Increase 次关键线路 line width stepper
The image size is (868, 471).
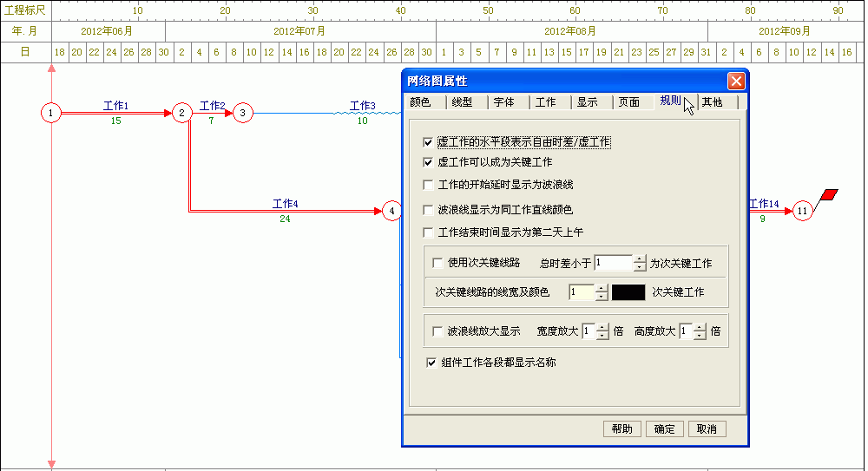(602, 288)
